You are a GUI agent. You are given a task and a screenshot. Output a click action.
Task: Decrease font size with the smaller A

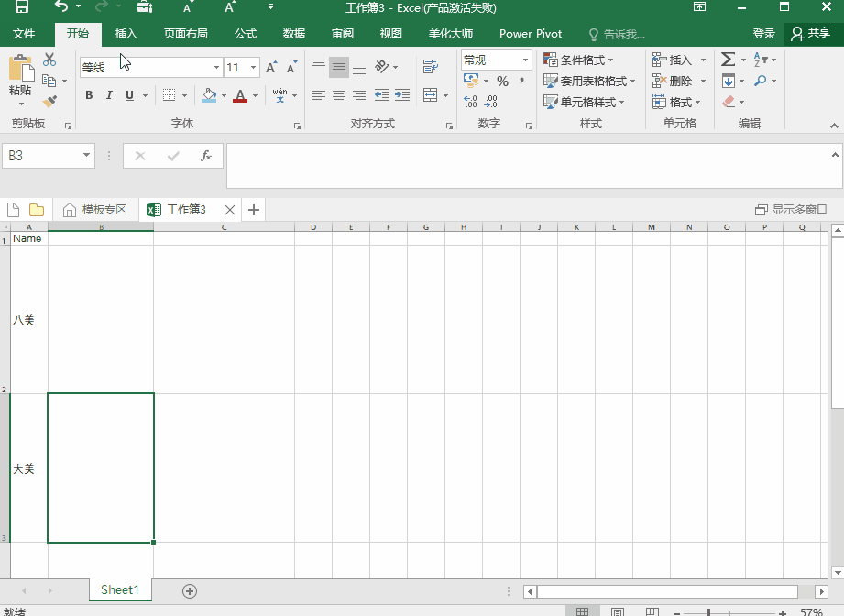(x=291, y=67)
